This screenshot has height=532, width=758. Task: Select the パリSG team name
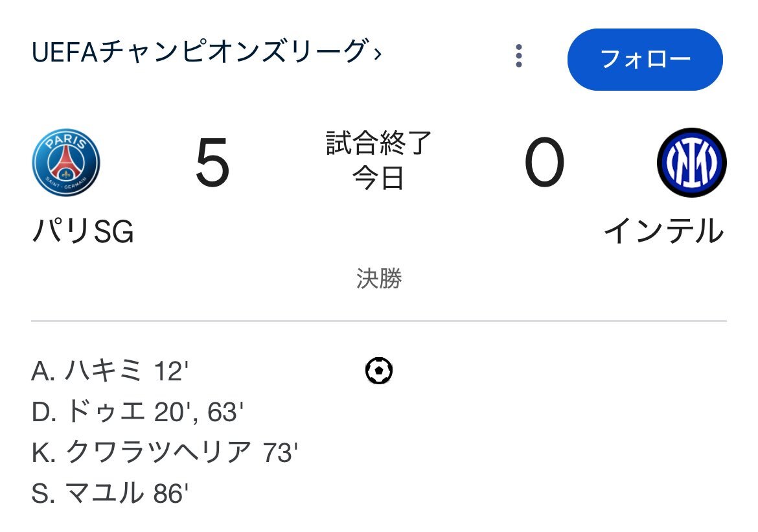(x=82, y=231)
